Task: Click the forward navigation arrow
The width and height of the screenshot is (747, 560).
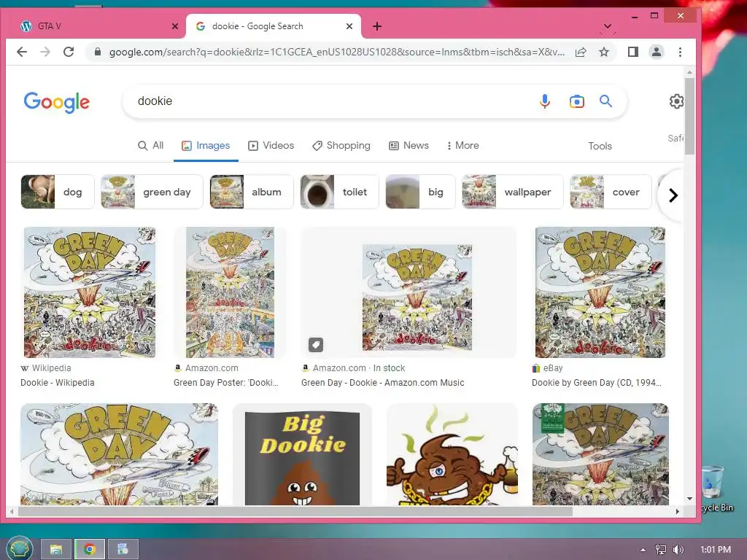Action: pyautogui.click(x=45, y=52)
